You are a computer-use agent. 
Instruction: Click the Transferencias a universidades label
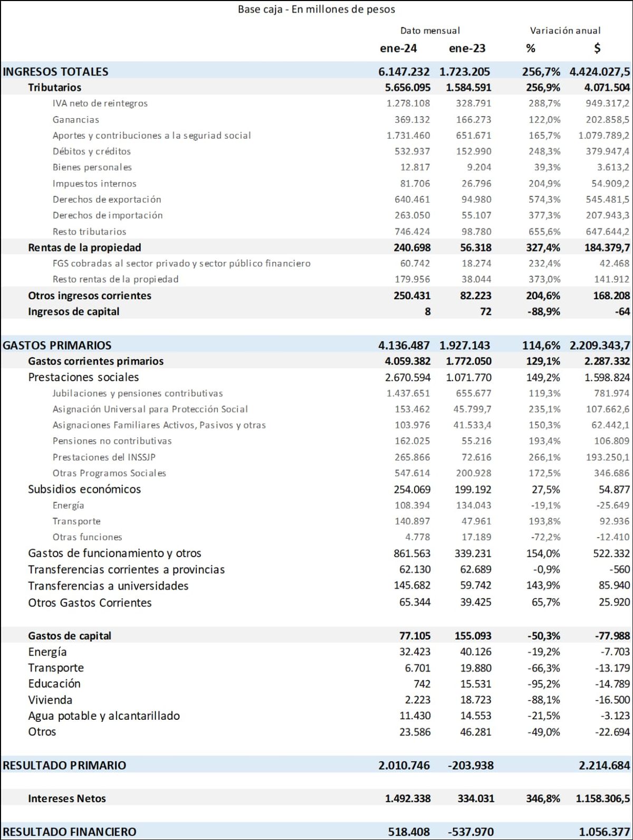pyautogui.click(x=108, y=586)
